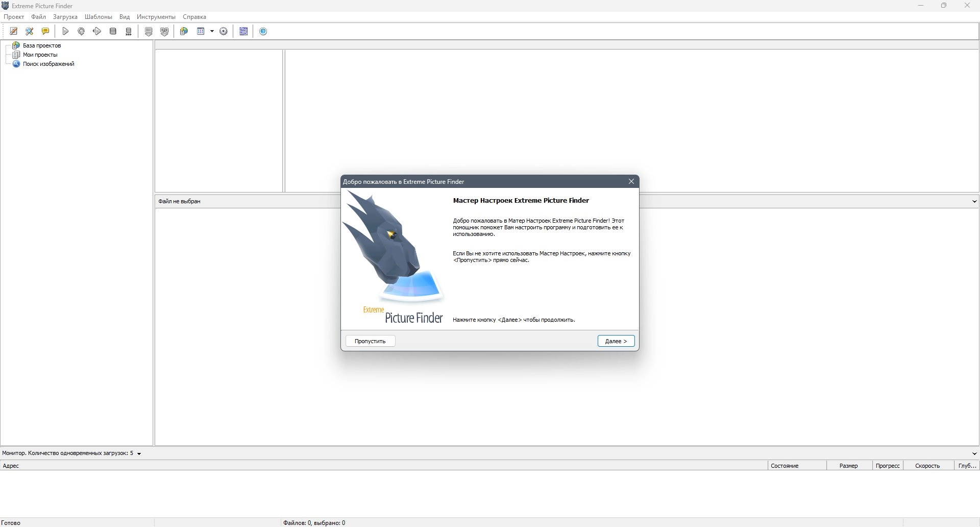Open the Файл menu
980x527 pixels.
tap(38, 17)
